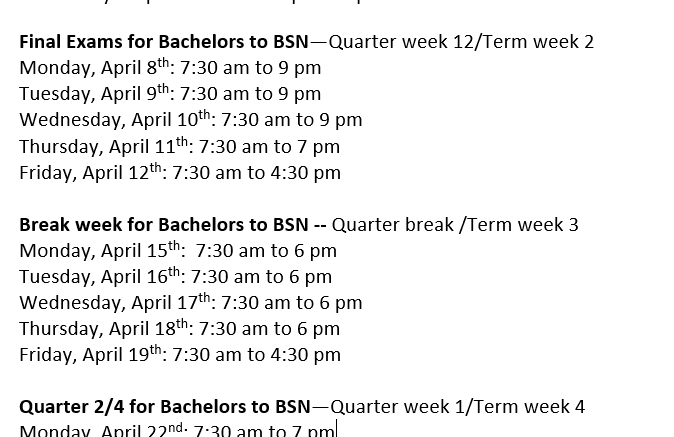Click the 'Thursday, April 18th' line
Image resolution: width=674 pixels, height=437 pixels.
tap(180, 329)
